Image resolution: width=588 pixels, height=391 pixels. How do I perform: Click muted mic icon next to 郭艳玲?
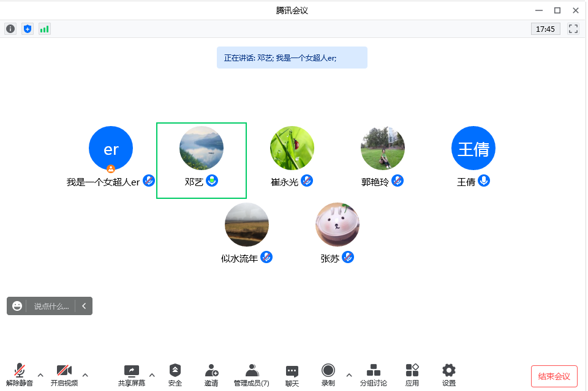coord(398,181)
